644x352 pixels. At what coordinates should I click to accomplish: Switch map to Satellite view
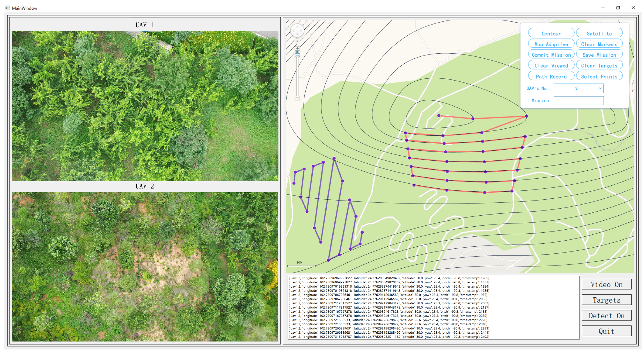[x=599, y=33]
